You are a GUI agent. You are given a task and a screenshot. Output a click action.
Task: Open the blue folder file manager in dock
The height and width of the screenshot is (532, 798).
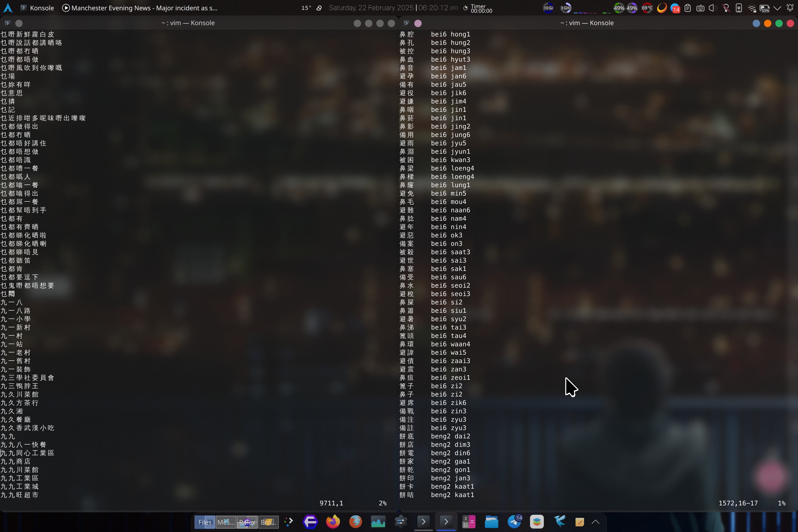coord(491,522)
